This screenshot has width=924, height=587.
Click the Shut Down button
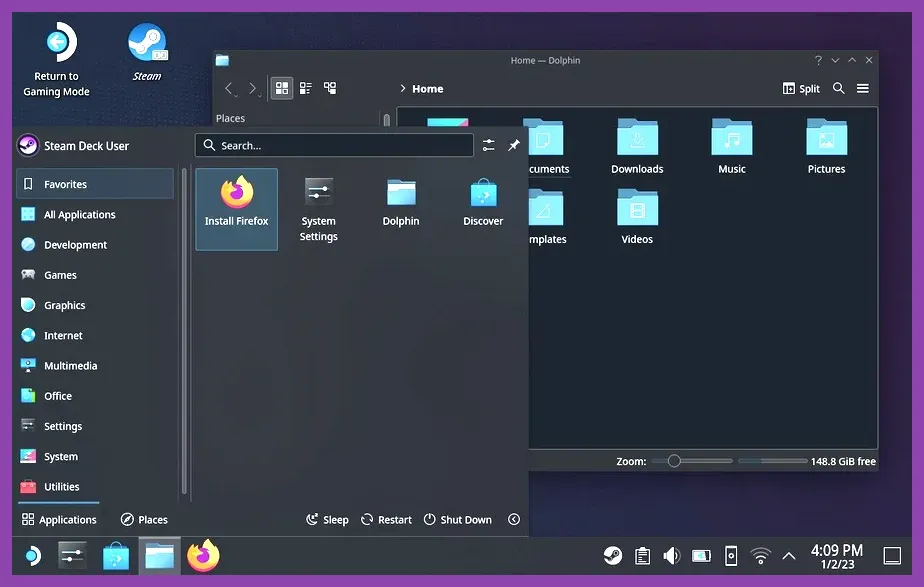click(458, 519)
